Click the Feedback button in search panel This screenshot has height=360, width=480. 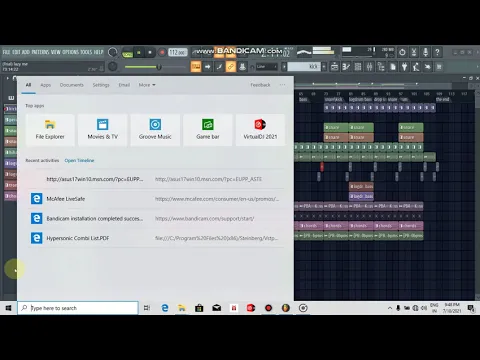tap(260, 85)
